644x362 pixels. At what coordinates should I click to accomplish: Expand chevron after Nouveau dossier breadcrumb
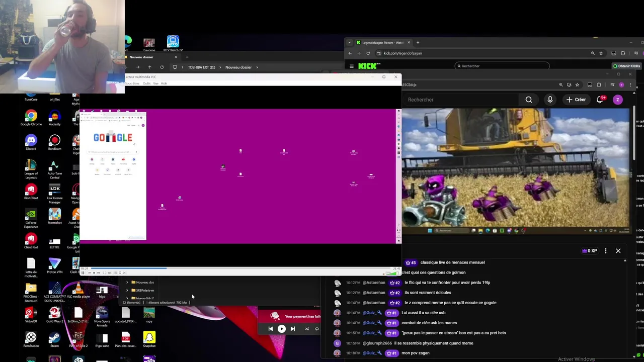point(257,67)
